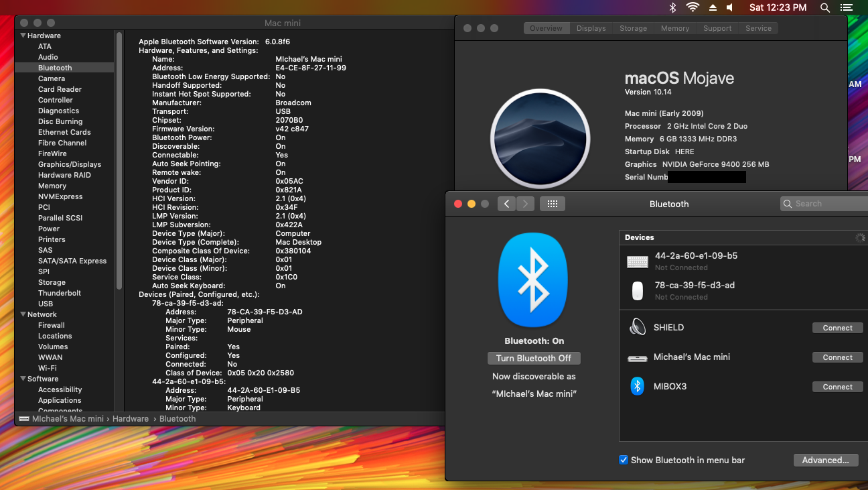Click the large Bluetooth logo

tap(534, 280)
